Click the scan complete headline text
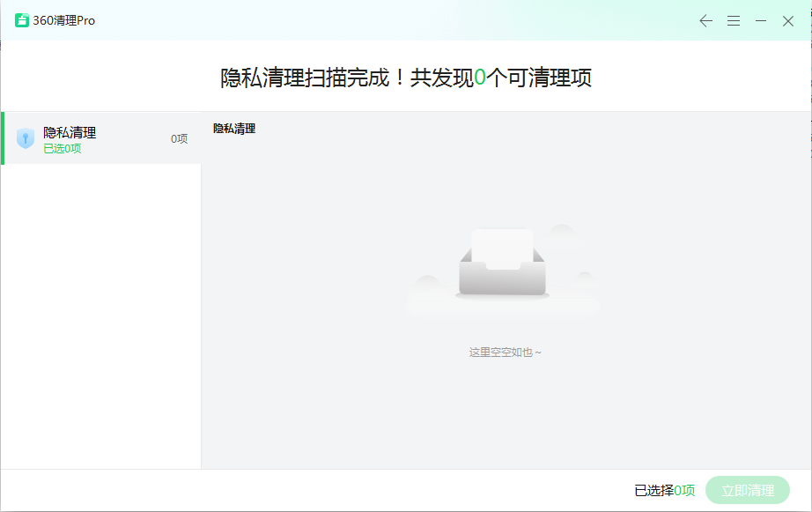 pyautogui.click(x=405, y=78)
